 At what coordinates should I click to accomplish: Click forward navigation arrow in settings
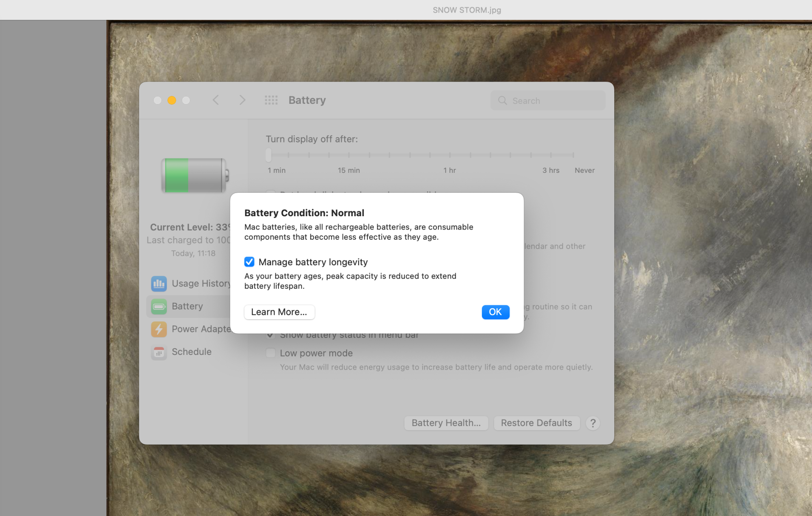242,100
